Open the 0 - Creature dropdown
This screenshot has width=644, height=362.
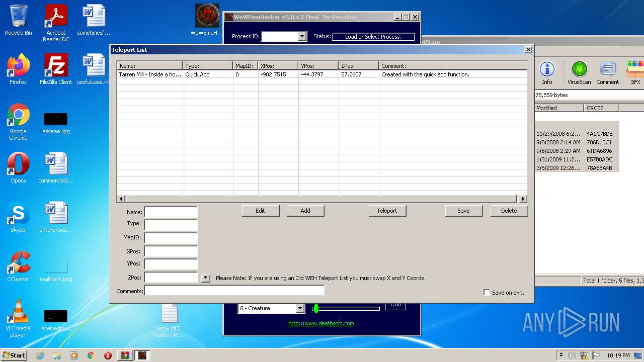point(300,308)
